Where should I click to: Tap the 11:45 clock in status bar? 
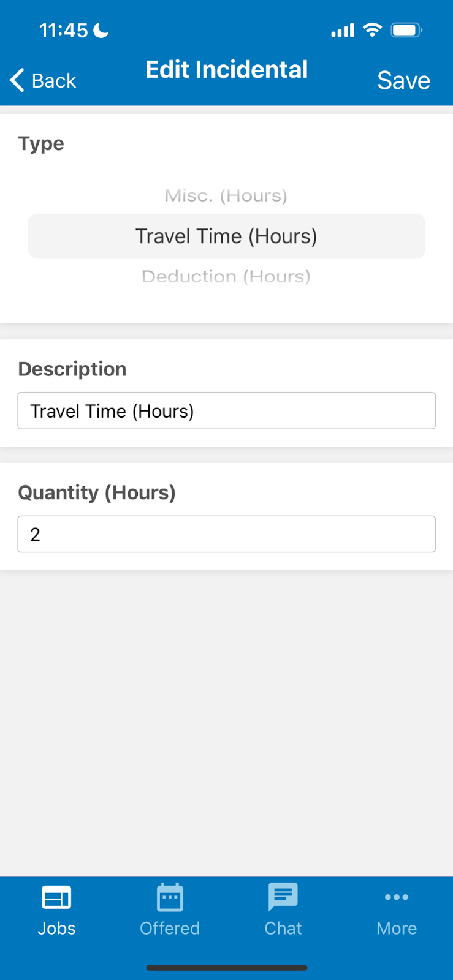click(64, 30)
